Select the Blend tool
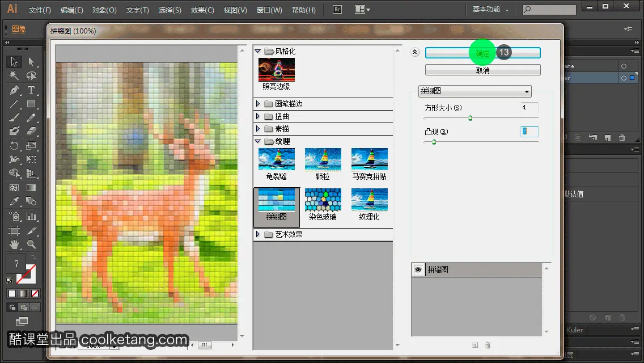This screenshot has width=644, height=363. (x=31, y=201)
